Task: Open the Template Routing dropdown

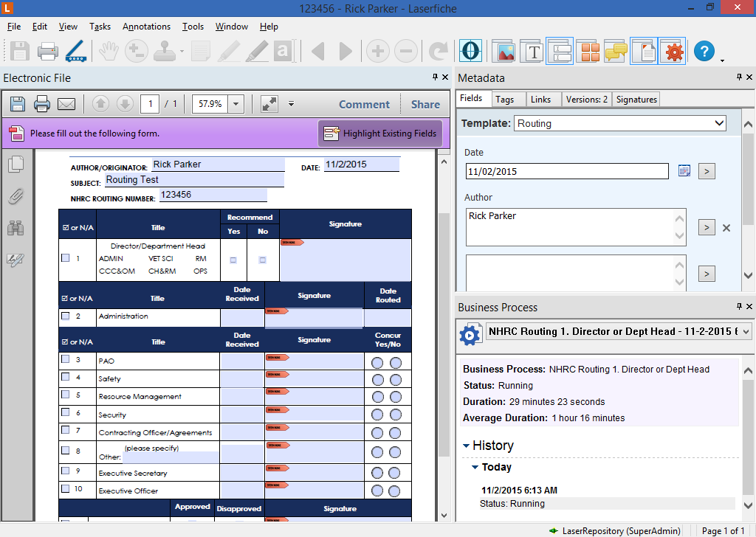Action: pos(719,122)
